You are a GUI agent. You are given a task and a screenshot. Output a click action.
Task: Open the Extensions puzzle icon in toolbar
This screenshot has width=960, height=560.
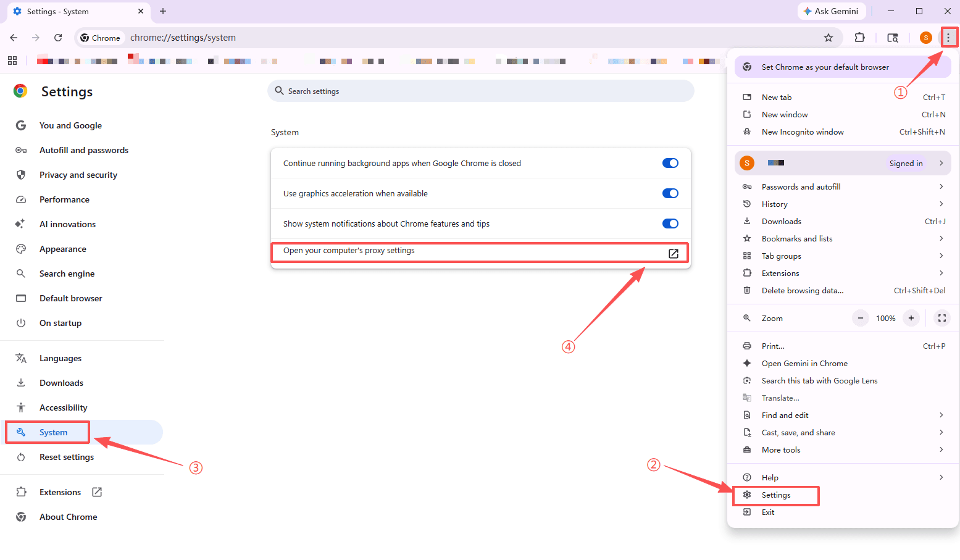[x=859, y=38]
